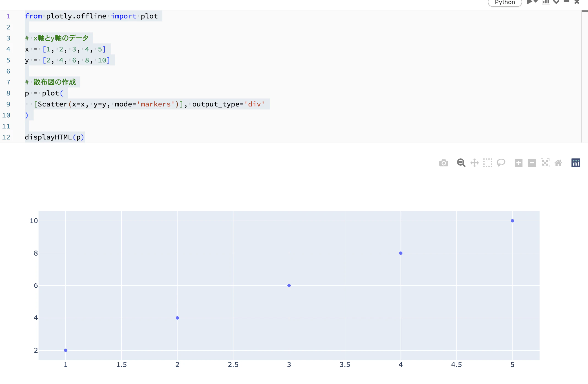Select the Plotly Zoom tool

(461, 163)
